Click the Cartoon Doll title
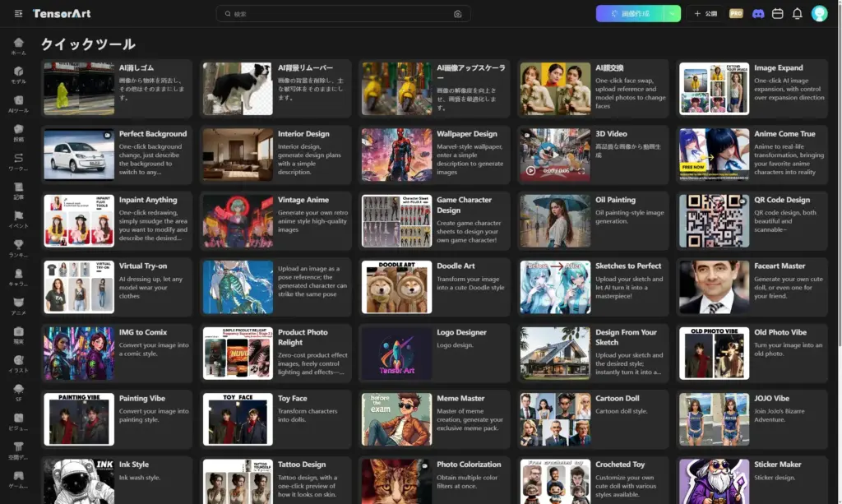The image size is (842, 504). point(617,398)
